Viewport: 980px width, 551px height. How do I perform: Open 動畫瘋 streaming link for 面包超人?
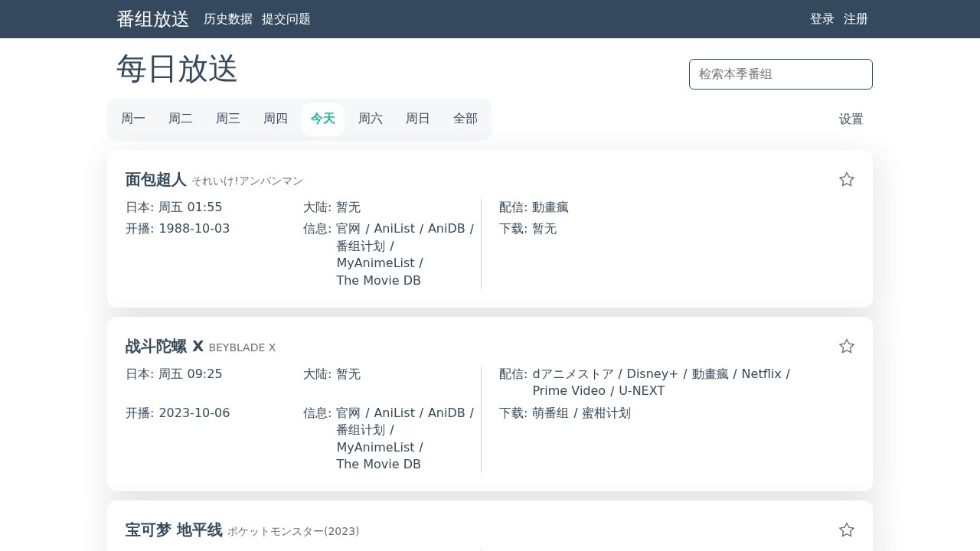click(x=550, y=207)
